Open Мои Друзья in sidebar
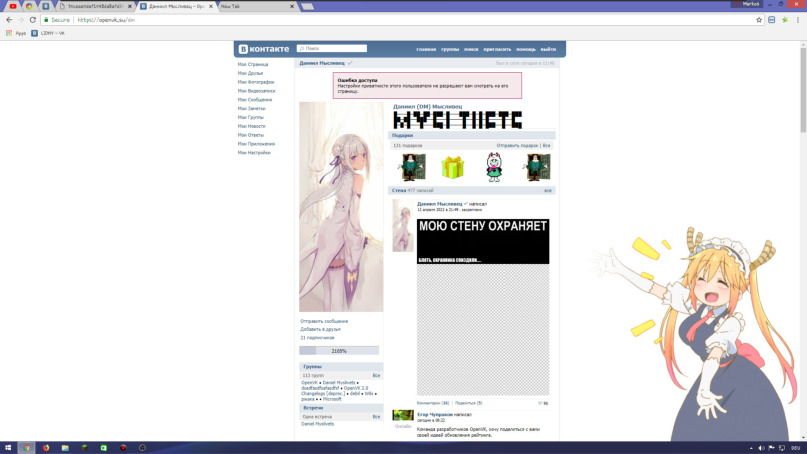Image resolution: width=807 pixels, height=454 pixels. 250,73
